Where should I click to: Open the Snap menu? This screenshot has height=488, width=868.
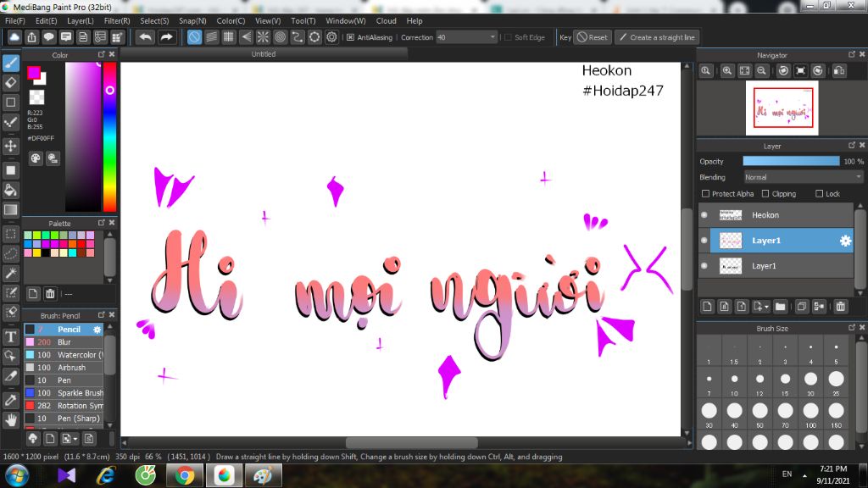tap(192, 21)
